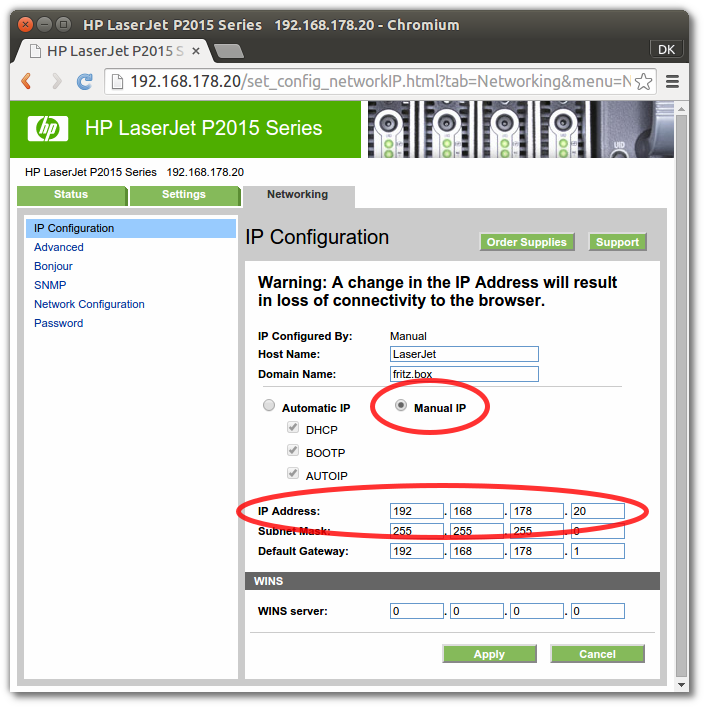705x708 pixels.
Task: Click Default Gateway third octet field
Action: point(537,551)
